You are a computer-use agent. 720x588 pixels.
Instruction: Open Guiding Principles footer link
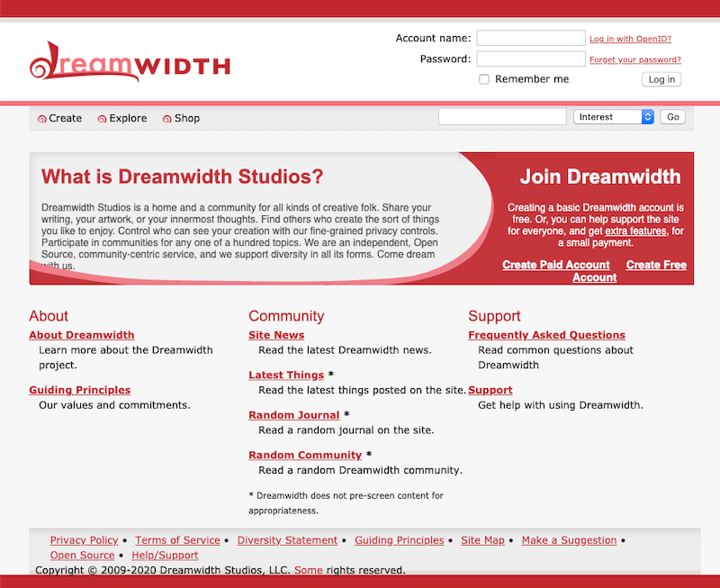400,540
